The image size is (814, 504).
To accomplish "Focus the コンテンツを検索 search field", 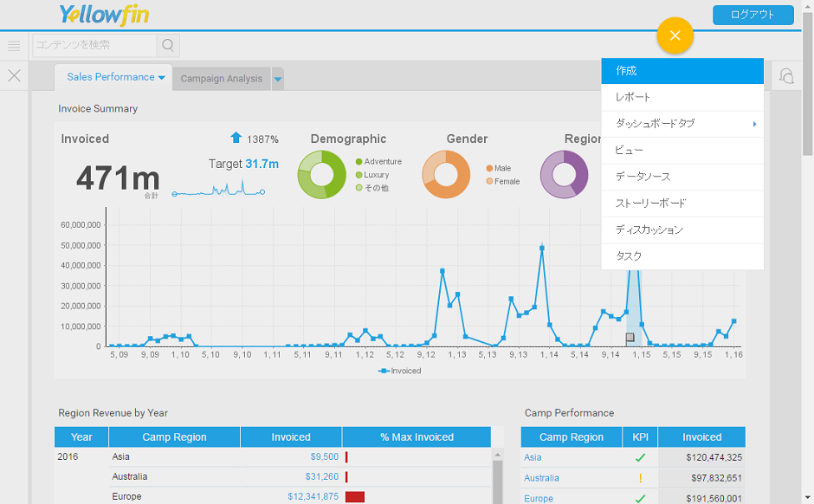I will tap(94, 45).
